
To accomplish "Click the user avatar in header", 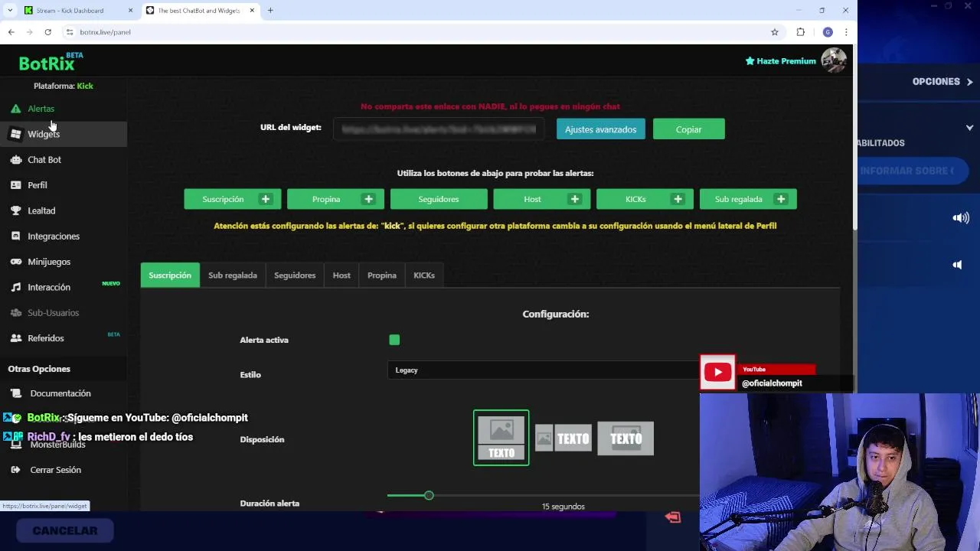I will 833,60.
